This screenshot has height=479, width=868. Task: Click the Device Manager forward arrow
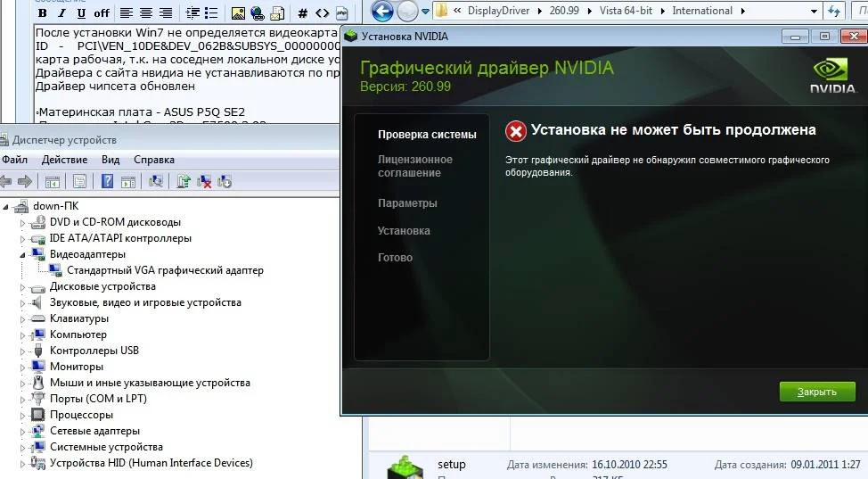point(24,181)
